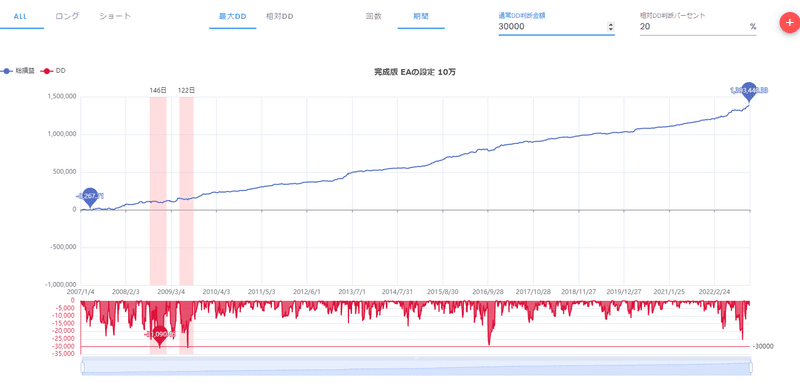Click the 2010/4/3 date axis label
The image size is (800, 383).
click(216, 292)
